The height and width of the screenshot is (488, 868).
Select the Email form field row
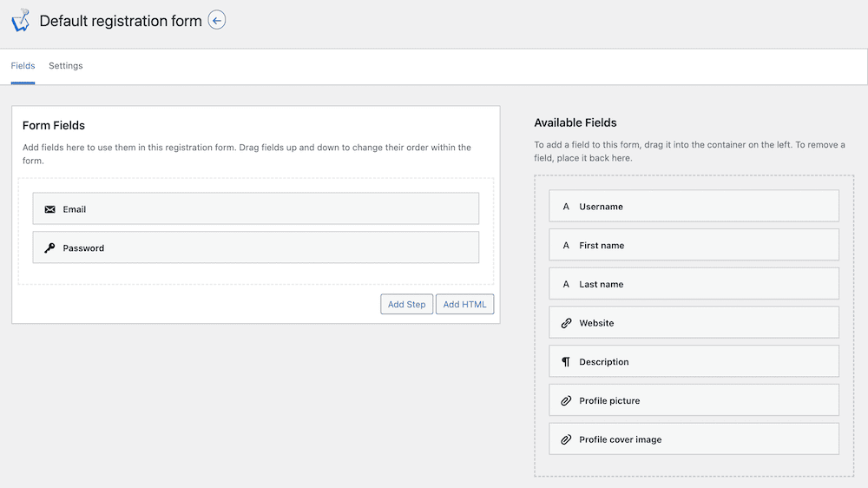tap(256, 208)
